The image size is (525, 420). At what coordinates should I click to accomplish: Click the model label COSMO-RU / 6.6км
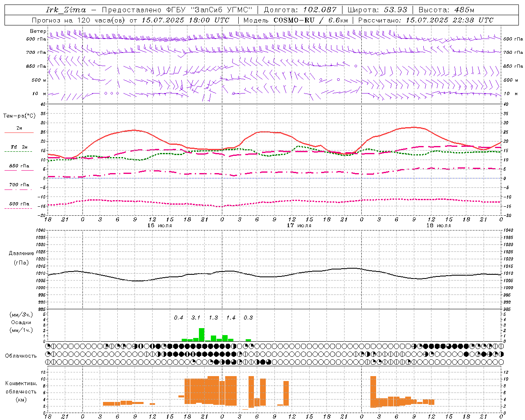pos(311,20)
